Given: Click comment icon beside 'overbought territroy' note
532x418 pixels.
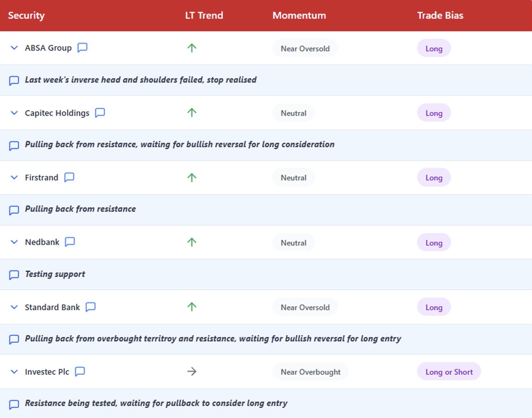Looking at the screenshot, I should tap(14, 339).
